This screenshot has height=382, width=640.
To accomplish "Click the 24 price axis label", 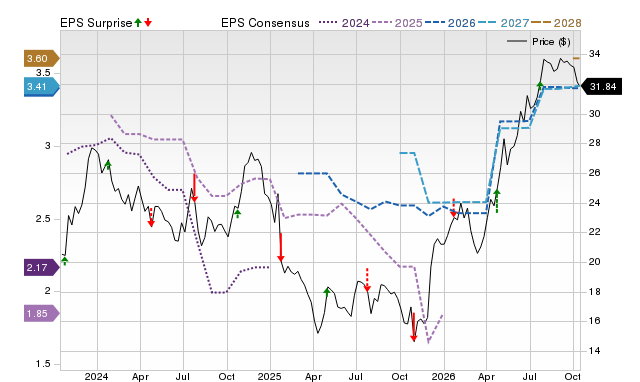I will pyautogui.click(x=595, y=202).
